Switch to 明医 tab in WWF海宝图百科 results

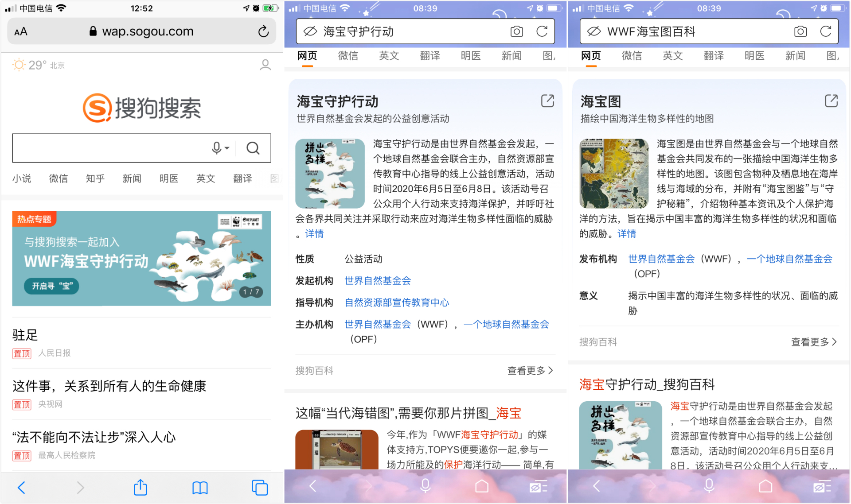(x=754, y=56)
